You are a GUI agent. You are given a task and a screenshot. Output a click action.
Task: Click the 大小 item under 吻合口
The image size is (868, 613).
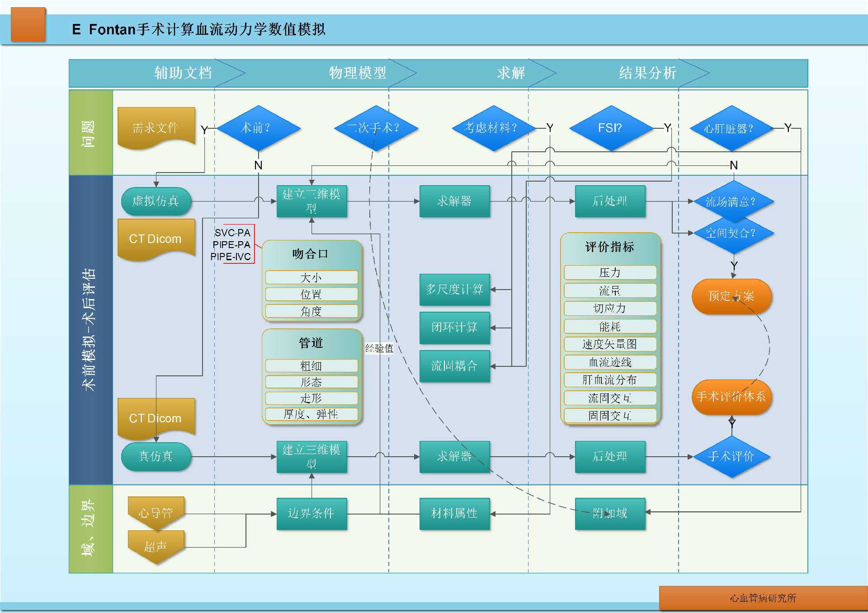point(311,277)
